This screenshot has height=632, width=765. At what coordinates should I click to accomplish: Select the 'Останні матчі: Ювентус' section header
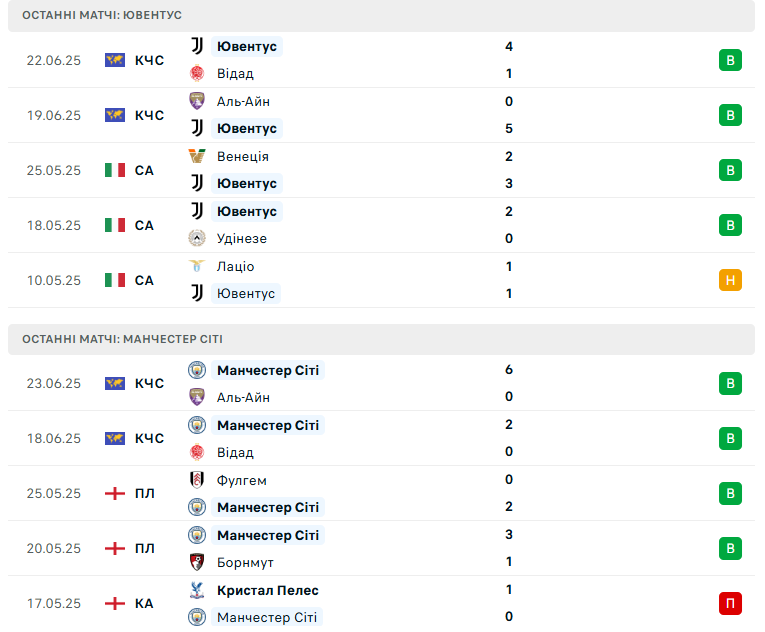(x=382, y=16)
